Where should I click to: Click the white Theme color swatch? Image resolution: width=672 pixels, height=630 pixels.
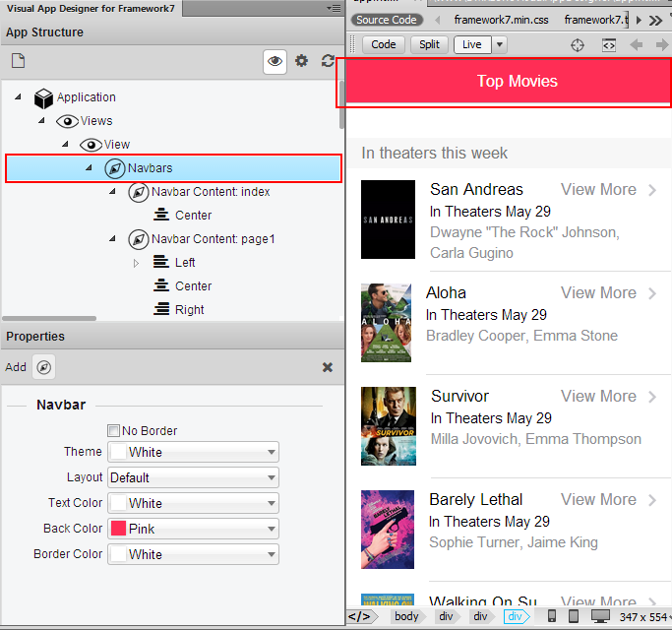point(118,452)
